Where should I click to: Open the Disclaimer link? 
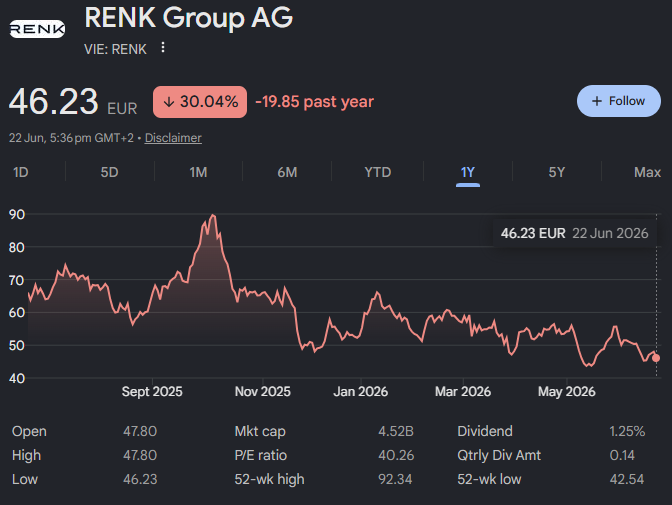(173, 138)
